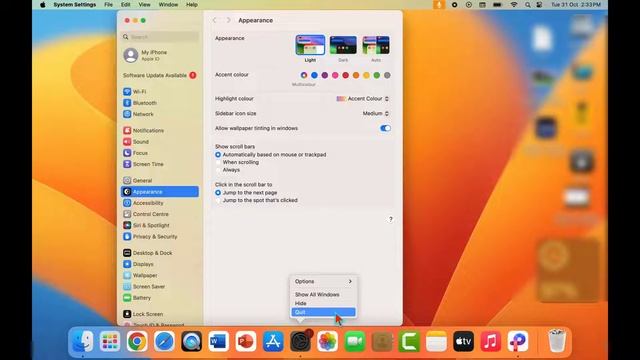
Task: Open Highlight colour Accent Colour dropdown
Action: tap(362, 99)
